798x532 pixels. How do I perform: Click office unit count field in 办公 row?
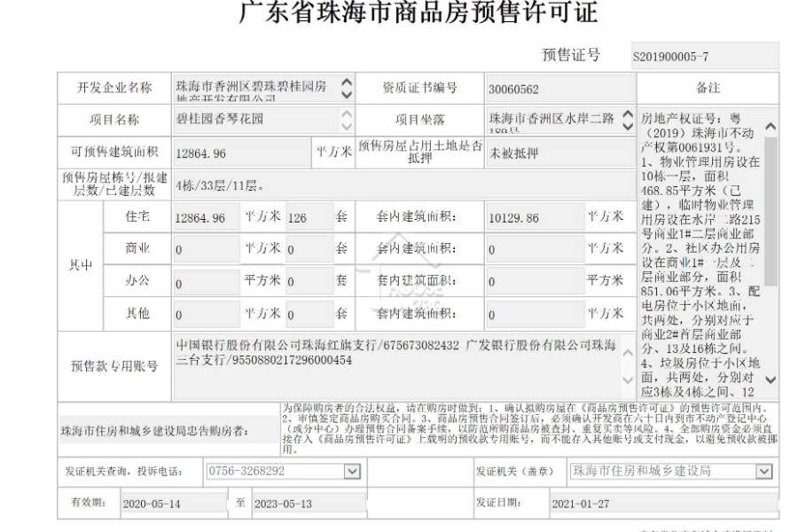tap(309, 282)
